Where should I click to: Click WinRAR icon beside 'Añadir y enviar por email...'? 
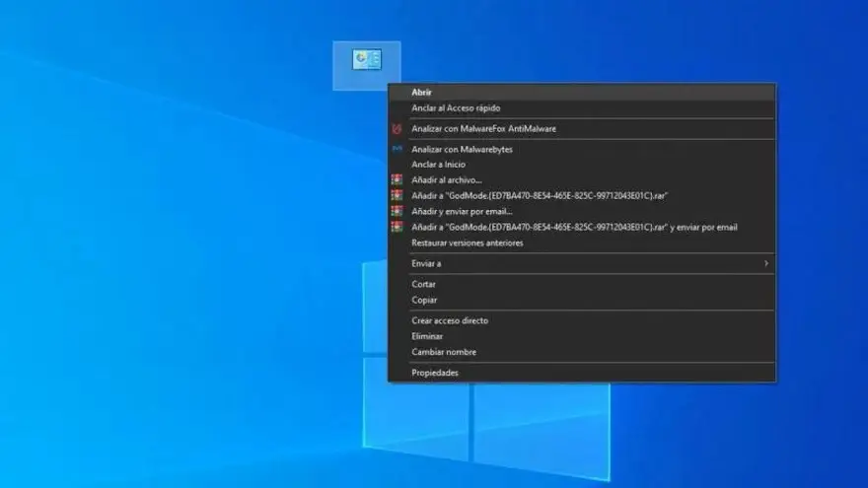point(397,211)
